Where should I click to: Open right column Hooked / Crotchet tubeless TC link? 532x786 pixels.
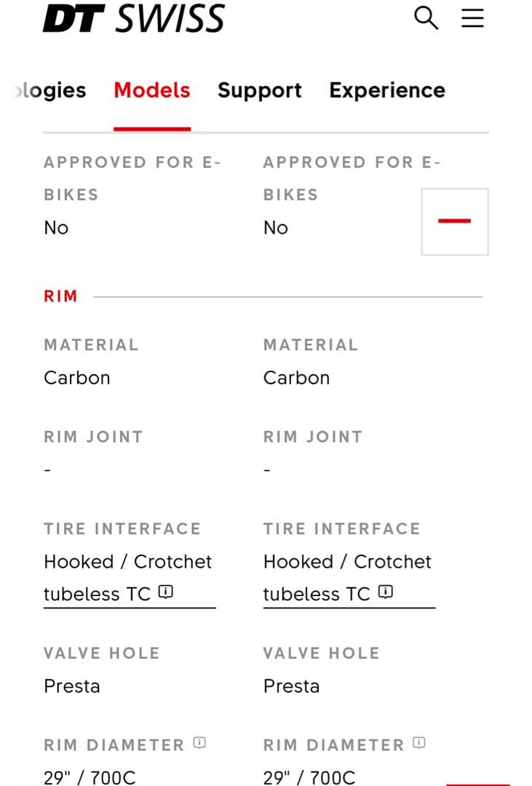[348, 578]
